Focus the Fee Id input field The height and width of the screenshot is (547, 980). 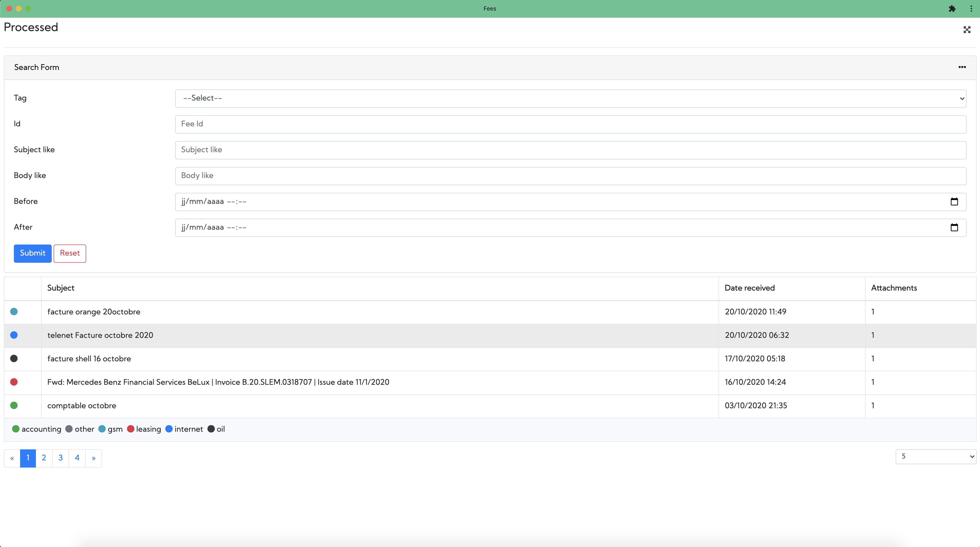coord(571,124)
